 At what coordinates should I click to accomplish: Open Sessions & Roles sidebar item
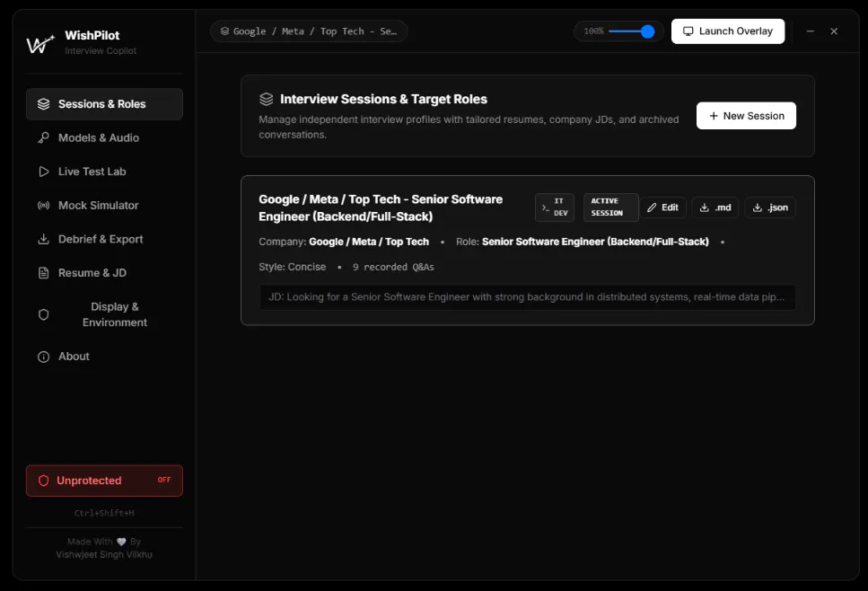(x=104, y=104)
